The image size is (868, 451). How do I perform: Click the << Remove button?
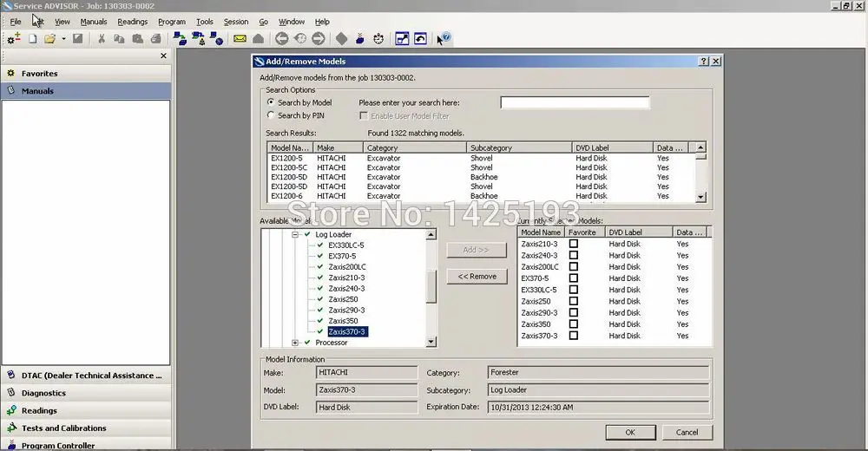click(x=477, y=276)
